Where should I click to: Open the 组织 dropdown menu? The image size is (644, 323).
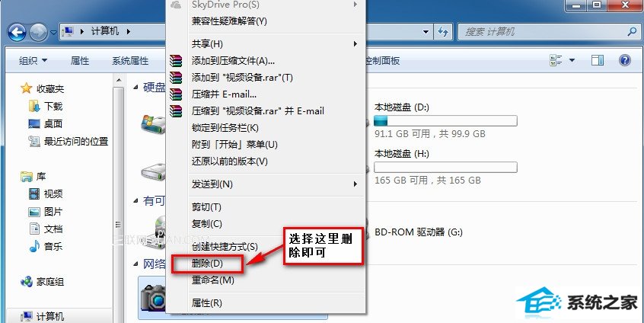[33, 61]
